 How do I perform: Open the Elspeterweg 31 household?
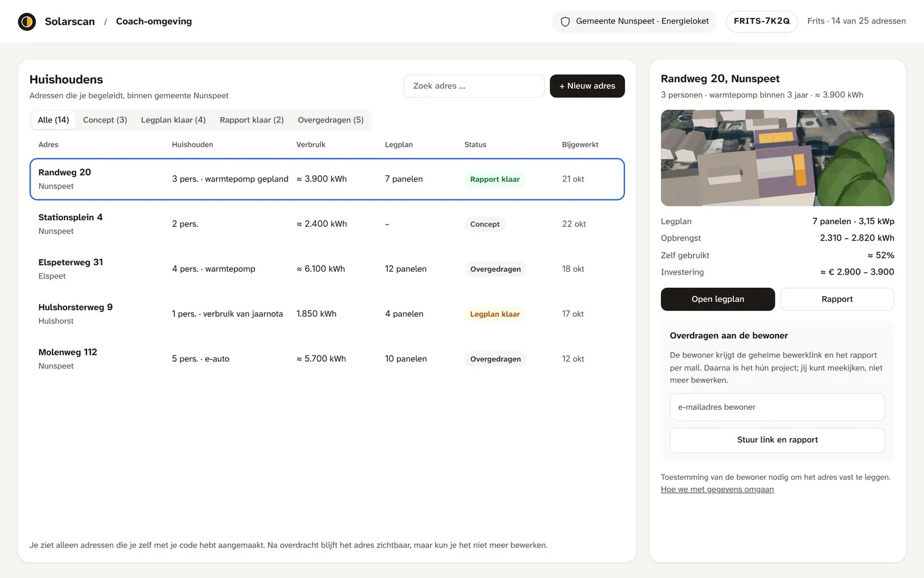point(327,269)
